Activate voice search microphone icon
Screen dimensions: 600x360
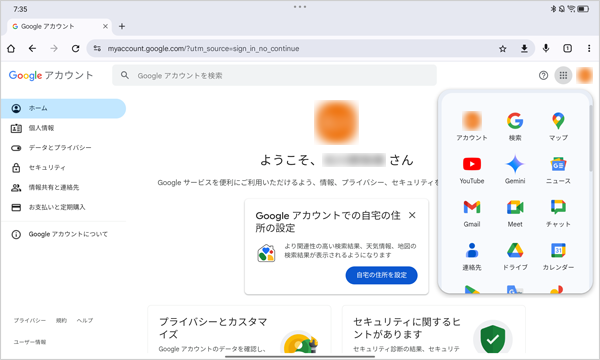click(546, 49)
